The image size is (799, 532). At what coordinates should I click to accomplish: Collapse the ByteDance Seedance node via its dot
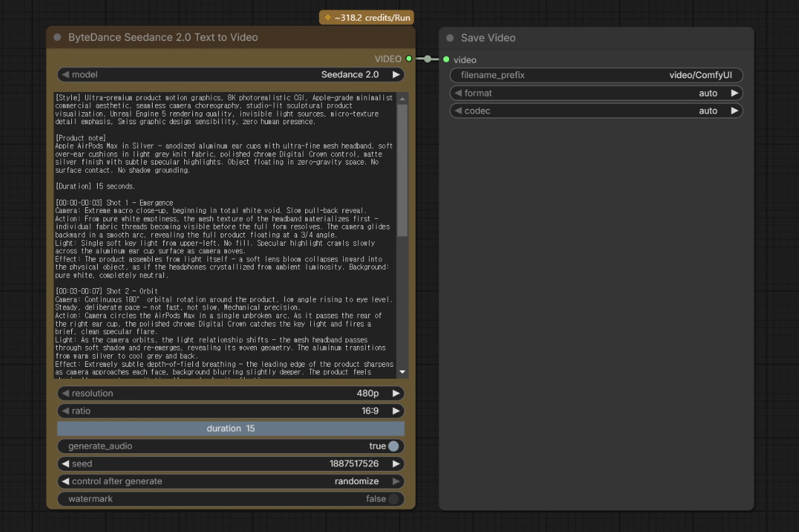tap(57, 37)
